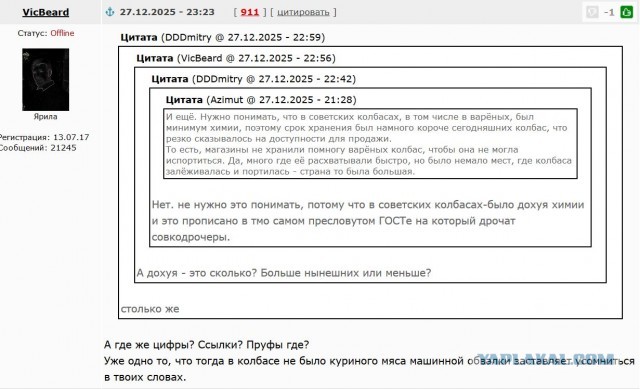Click the Offline status text
This screenshot has height=389, width=640.
click(x=62, y=33)
